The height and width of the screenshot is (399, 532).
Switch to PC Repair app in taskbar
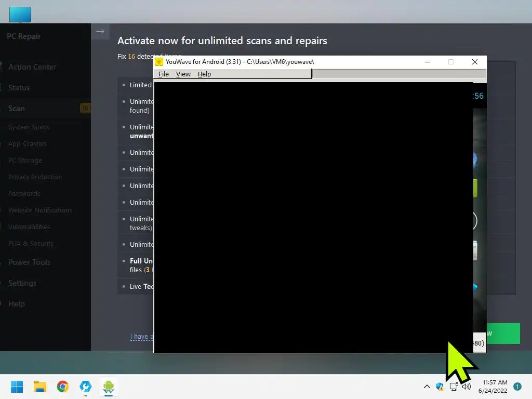point(86,387)
